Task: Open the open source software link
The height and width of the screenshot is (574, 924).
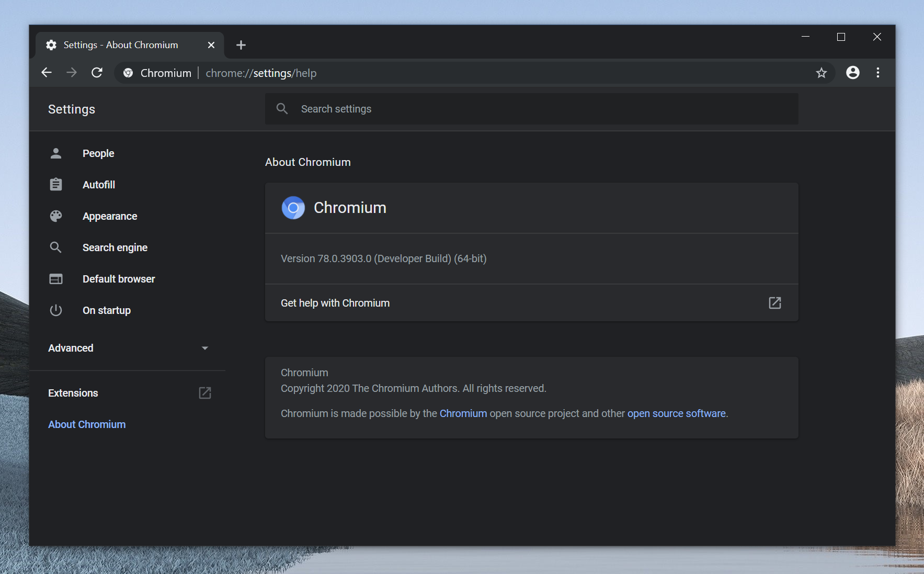Action: [676, 413]
